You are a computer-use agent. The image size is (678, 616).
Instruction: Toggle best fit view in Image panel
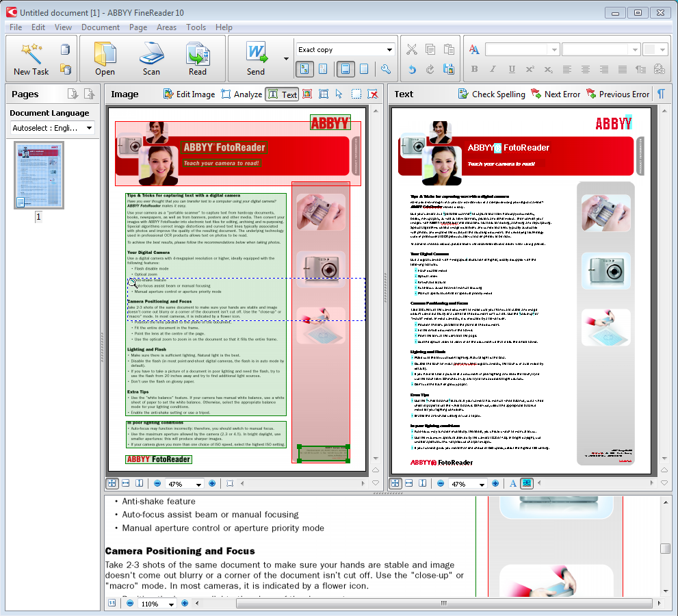click(x=112, y=483)
